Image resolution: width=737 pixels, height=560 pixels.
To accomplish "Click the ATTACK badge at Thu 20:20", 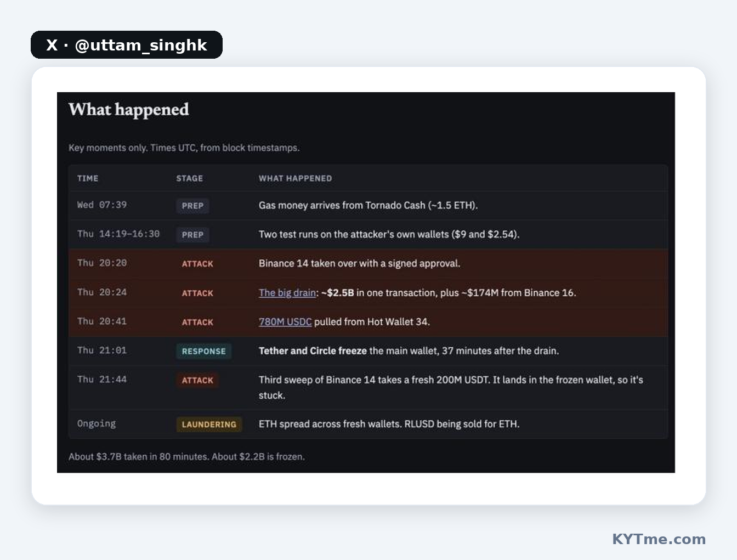I will (197, 264).
